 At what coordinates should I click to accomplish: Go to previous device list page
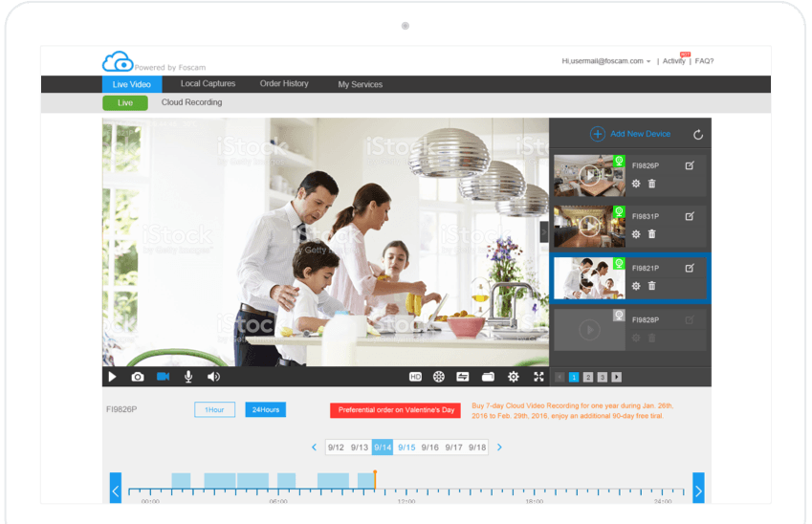(560, 377)
